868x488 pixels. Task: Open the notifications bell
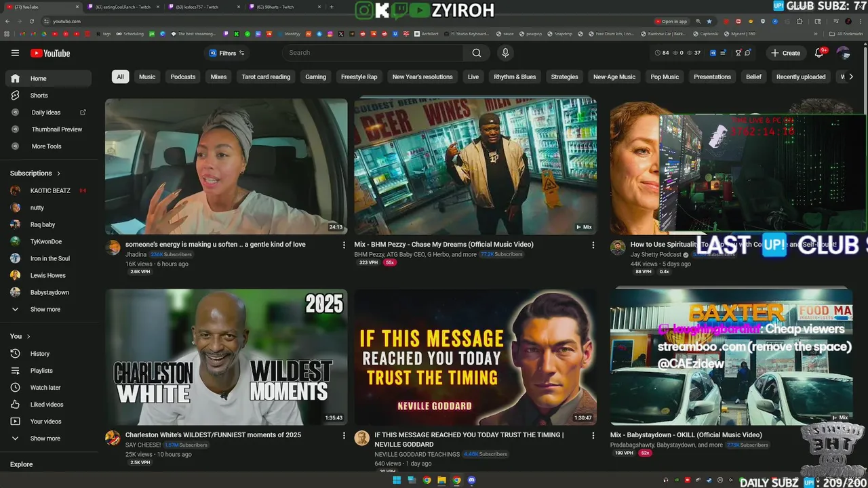(x=819, y=53)
